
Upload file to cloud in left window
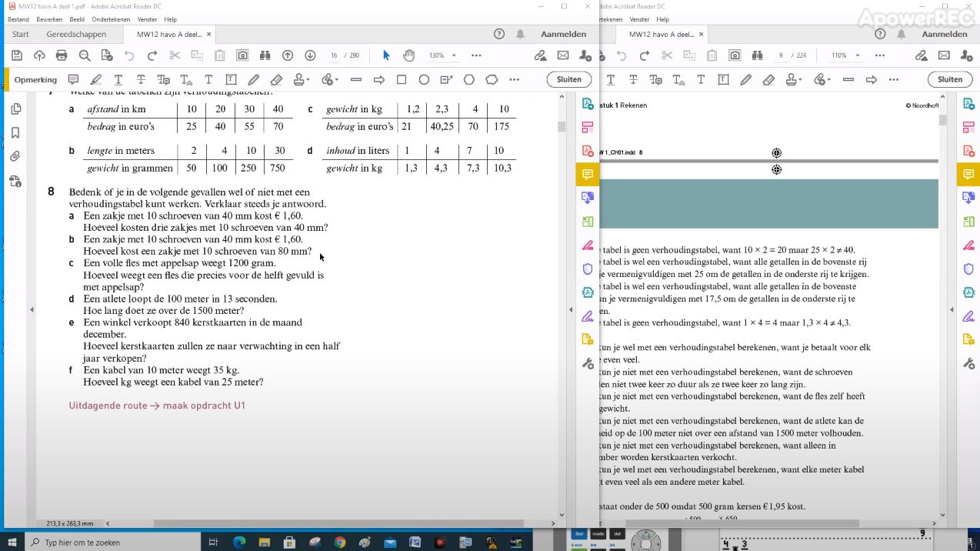point(39,55)
